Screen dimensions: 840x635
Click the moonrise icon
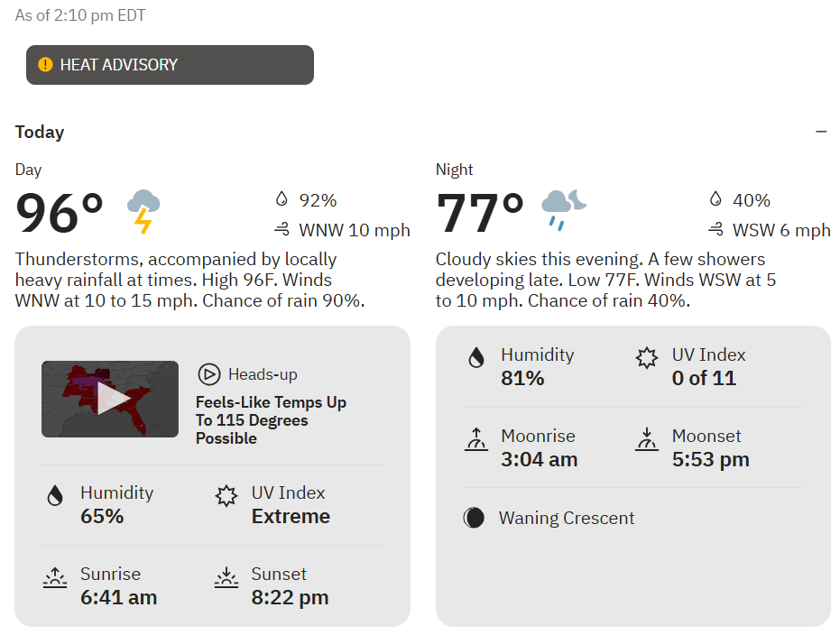tap(475, 439)
